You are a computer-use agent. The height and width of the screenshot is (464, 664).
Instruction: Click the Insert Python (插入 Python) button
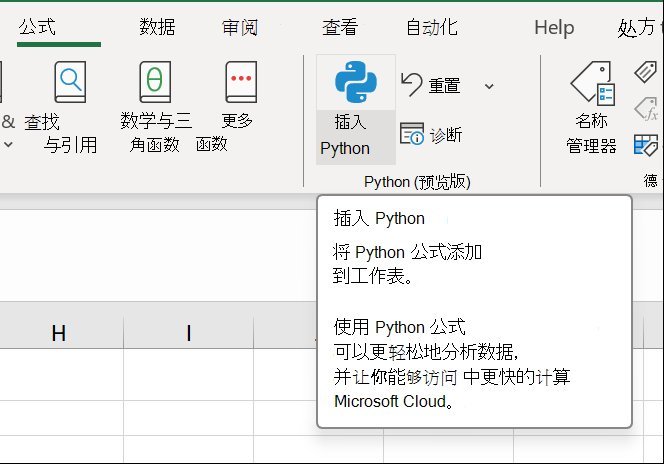pos(355,107)
